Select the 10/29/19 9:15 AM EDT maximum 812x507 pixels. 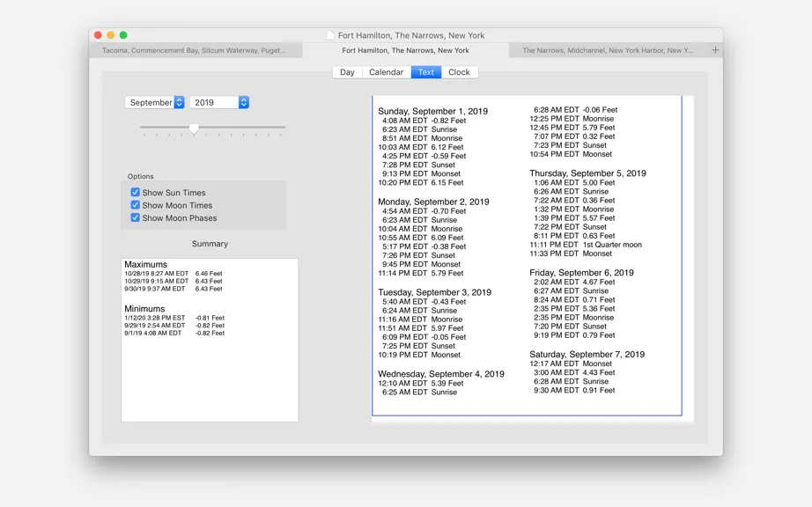(x=173, y=282)
